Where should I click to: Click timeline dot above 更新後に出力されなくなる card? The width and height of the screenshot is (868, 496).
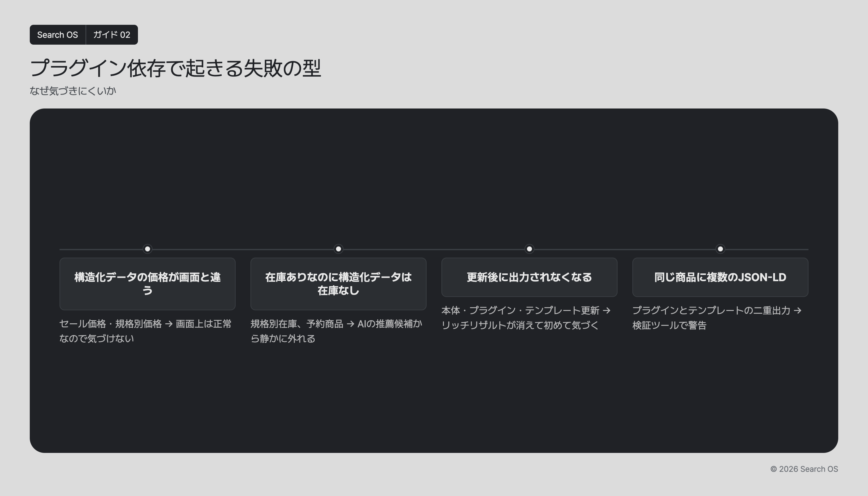click(x=529, y=249)
